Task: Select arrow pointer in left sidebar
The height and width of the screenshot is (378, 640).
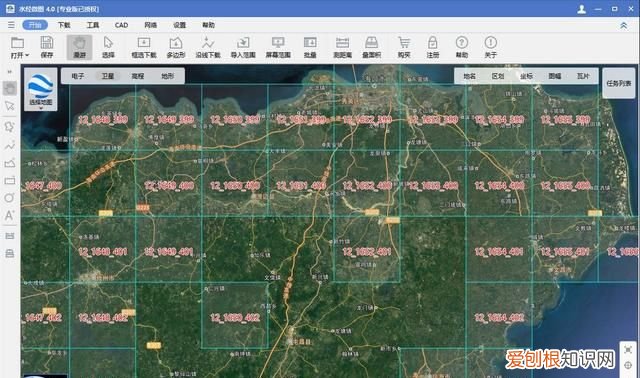Action: (10, 106)
